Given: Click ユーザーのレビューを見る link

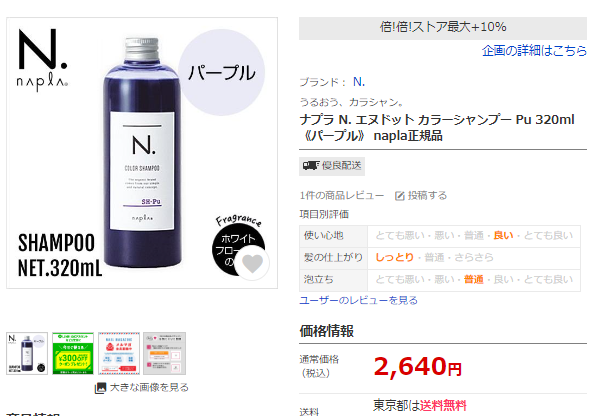Looking at the screenshot, I should [358, 300].
